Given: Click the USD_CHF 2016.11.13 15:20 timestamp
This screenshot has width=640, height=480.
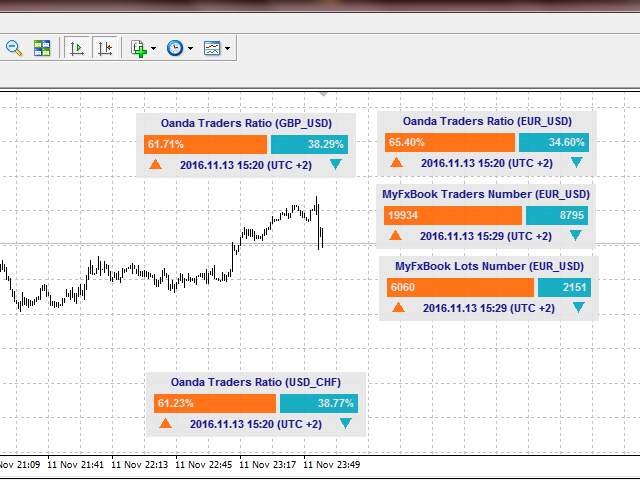Looking at the screenshot, I should point(256,424).
